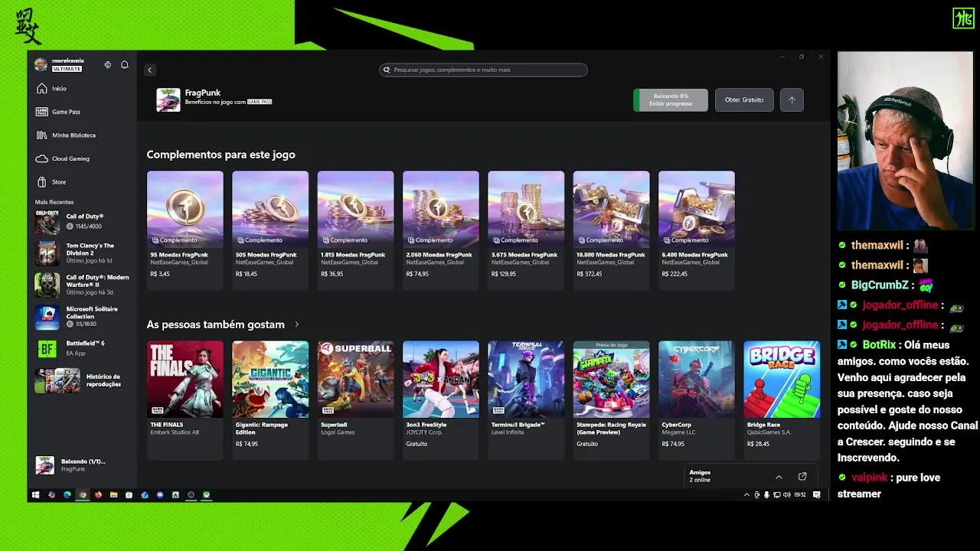Select the 95 Moedas FragPunk add-on
Screen dimensions: 980x551
pos(185,230)
